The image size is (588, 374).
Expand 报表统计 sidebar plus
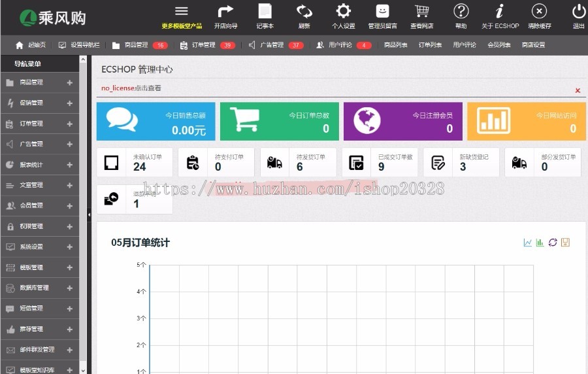(70, 165)
